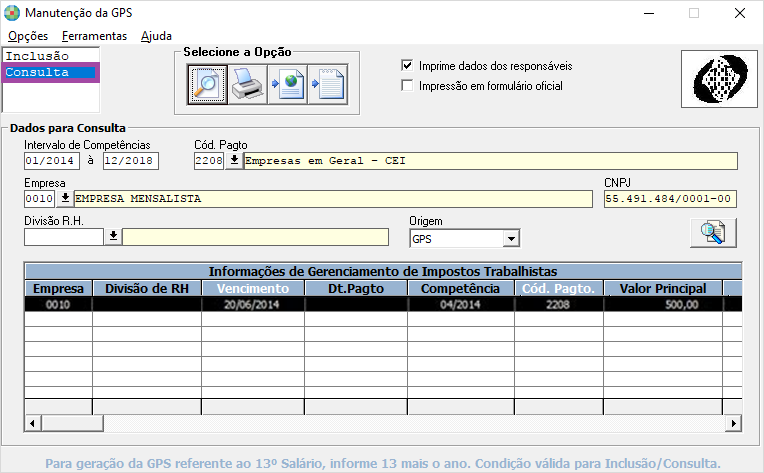Open the Cód. Pagto lookup arrow
This screenshot has height=473, width=764.
point(234,160)
